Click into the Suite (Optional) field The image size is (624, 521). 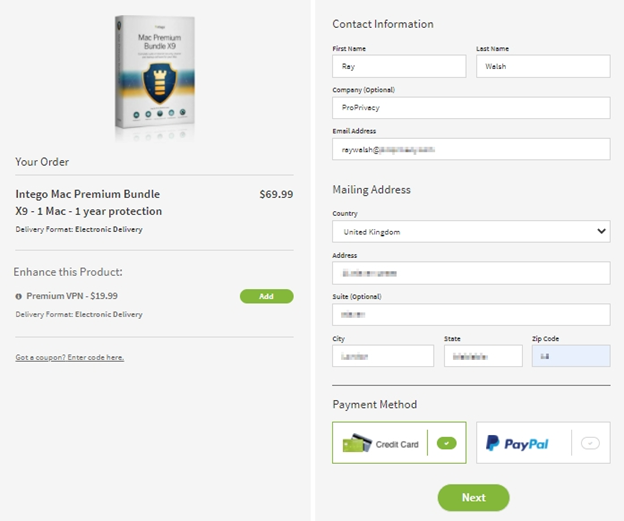[x=471, y=314]
